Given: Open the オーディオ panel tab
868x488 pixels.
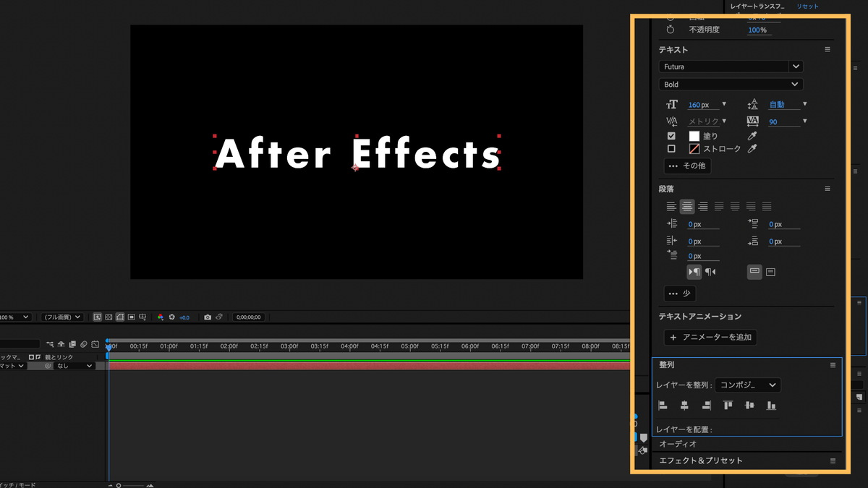Looking at the screenshot, I should click(x=678, y=444).
